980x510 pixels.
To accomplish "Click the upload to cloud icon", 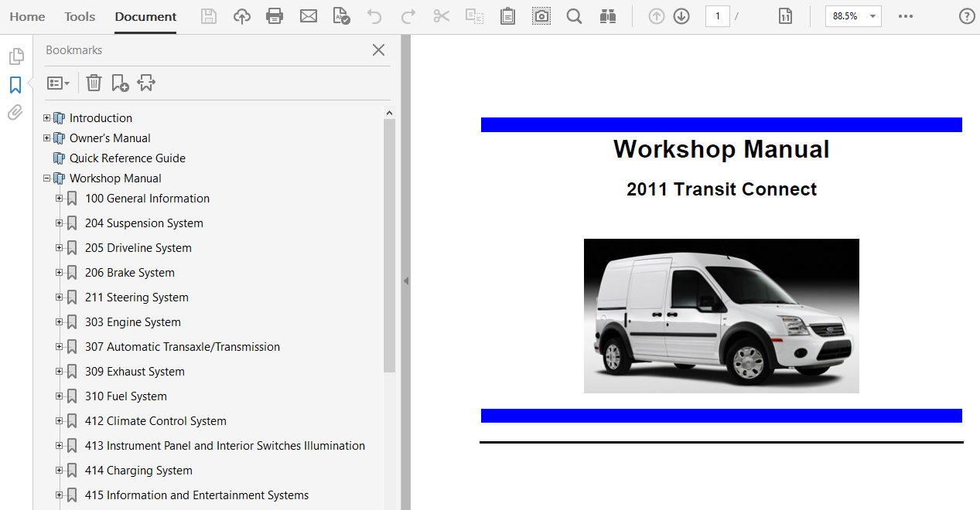I will [242, 16].
